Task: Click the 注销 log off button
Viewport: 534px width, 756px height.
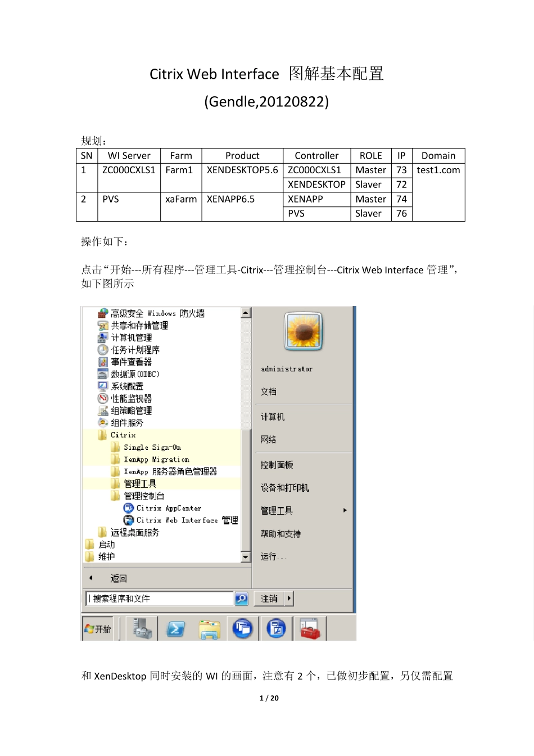Action: pyautogui.click(x=269, y=598)
